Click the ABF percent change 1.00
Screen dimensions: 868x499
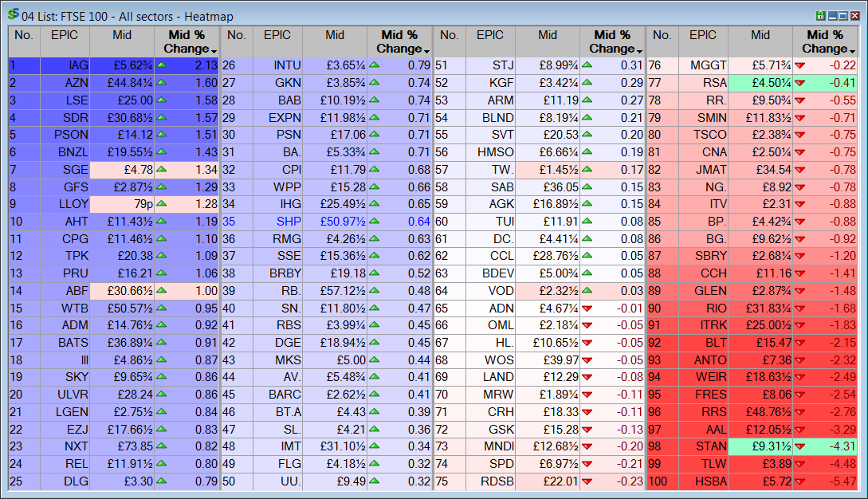point(187,290)
